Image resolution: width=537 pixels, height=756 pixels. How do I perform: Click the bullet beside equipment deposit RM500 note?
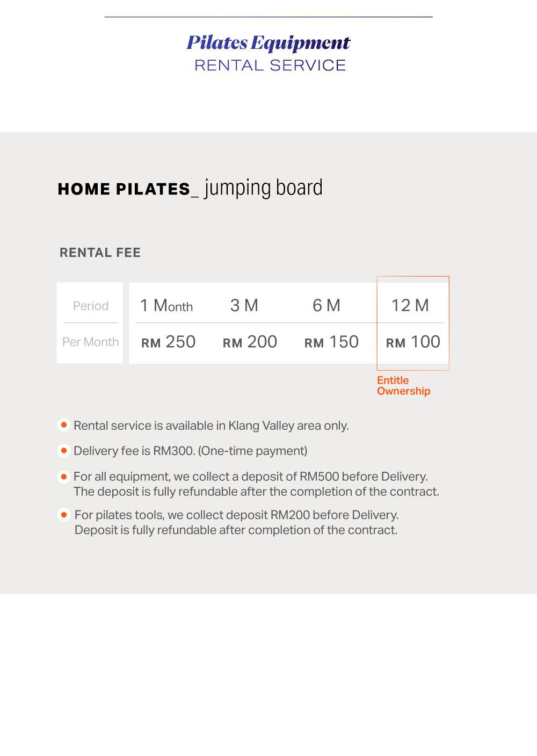point(64,477)
